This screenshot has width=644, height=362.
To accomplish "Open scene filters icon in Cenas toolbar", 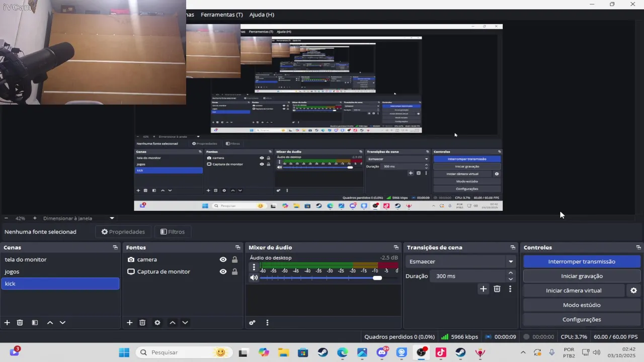I will click(x=35, y=323).
